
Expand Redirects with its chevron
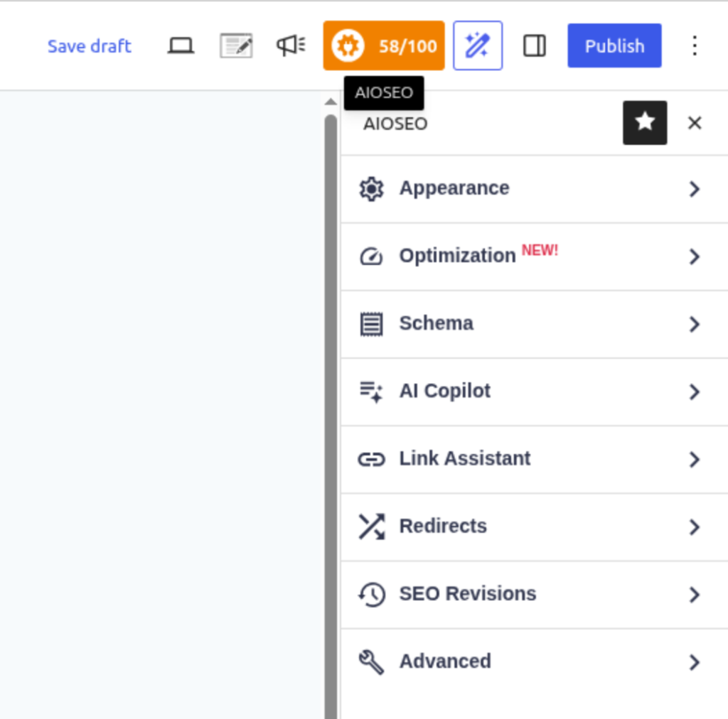[x=695, y=527]
